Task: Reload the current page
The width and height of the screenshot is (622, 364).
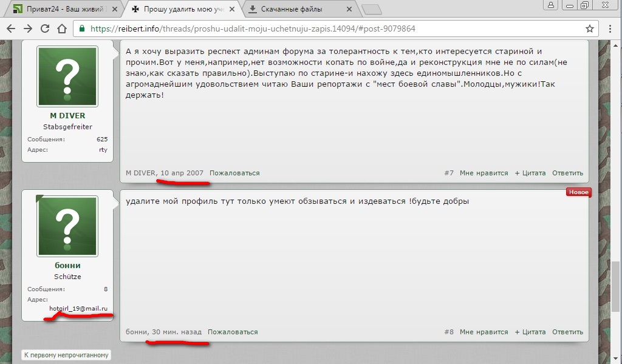Action: coord(45,29)
